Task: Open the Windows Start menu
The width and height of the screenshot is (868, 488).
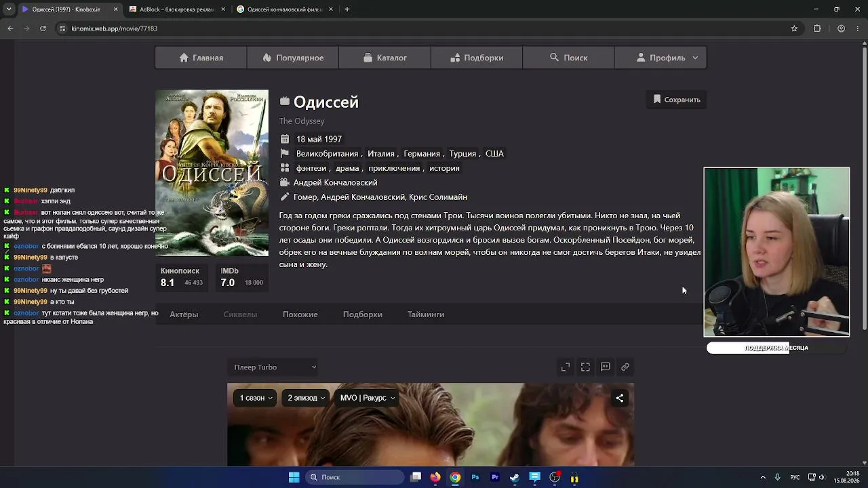Action: (x=294, y=477)
